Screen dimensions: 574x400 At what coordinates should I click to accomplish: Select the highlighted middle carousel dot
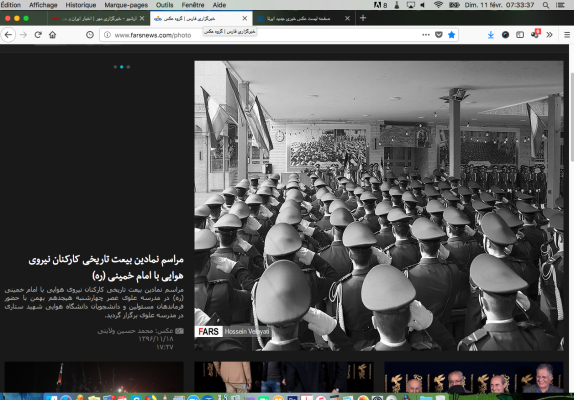coord(122,67)
